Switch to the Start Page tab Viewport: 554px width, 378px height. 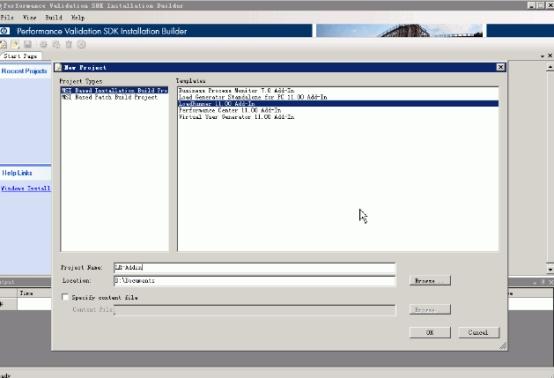[20, 56]
